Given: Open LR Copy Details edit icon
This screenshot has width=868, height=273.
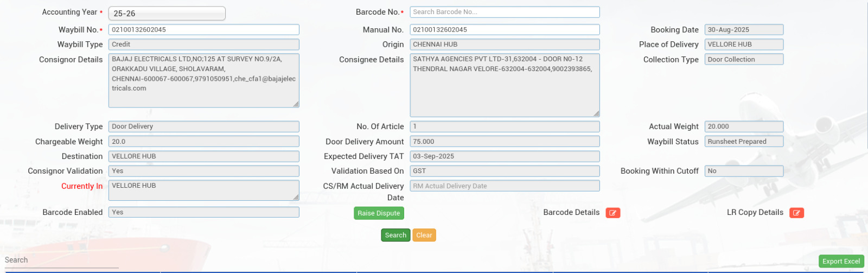Looking at the screenshot, I should pos(796,213).
